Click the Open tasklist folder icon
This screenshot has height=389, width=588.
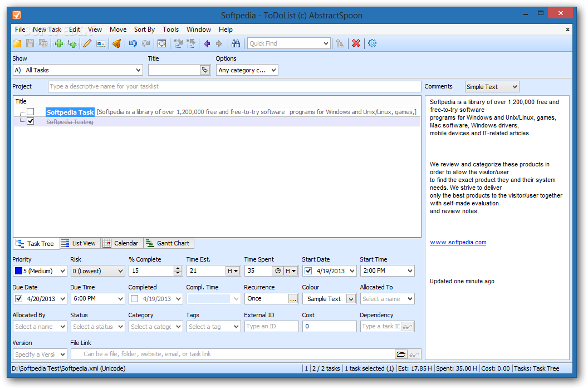(x=17, y=43)
